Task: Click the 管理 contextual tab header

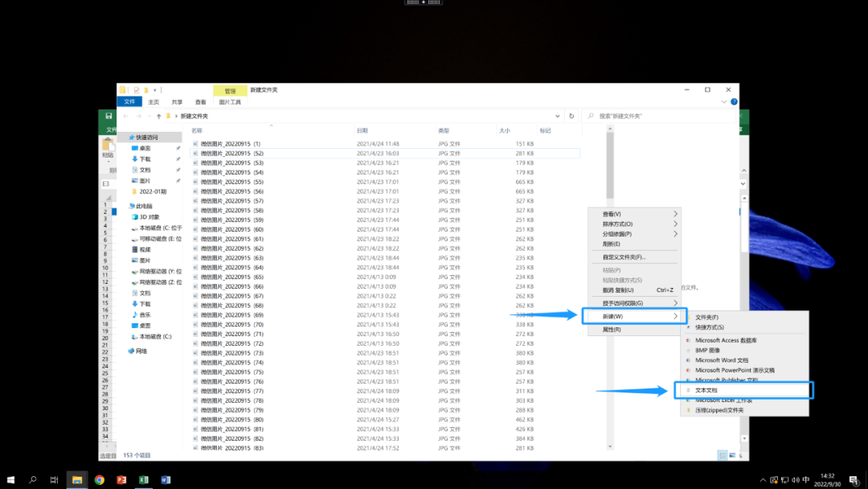Action: pyautogui.click(x=231, y=91)
